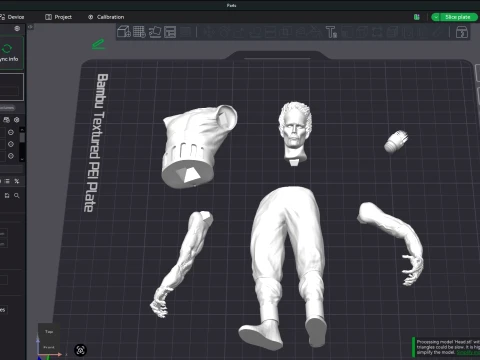This screenshot has height=360, width=480.
Task: Switch to the Project tab
Action: (x=58, y=17)
